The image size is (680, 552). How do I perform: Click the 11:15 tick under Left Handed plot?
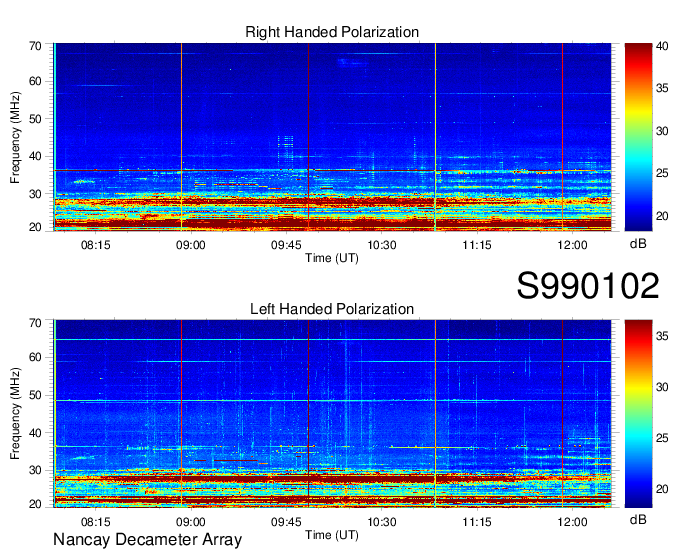pyautogui.click(x=477, y=522)
